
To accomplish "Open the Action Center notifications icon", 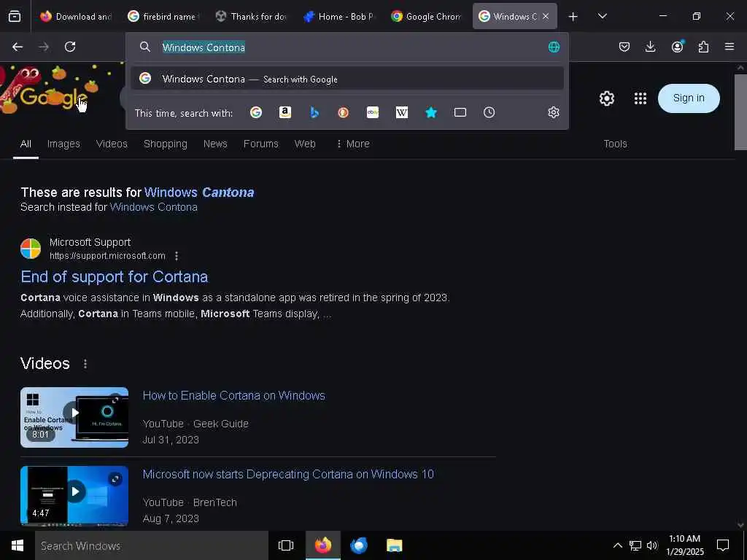I will 723,545.
